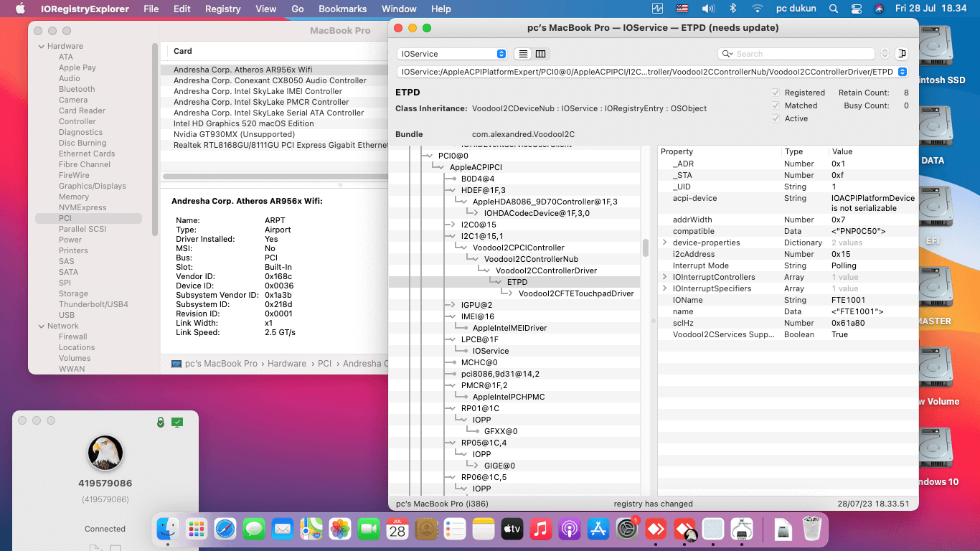Open System Preferences with badge in dock
Screen dimensions: 980x551
pyautogui.click(x=627, y=529)
